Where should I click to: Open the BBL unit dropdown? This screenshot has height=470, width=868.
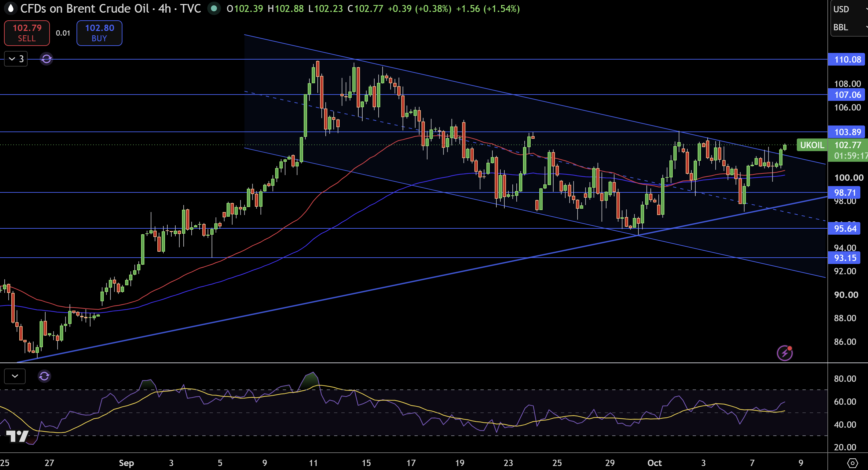(849, 27)
